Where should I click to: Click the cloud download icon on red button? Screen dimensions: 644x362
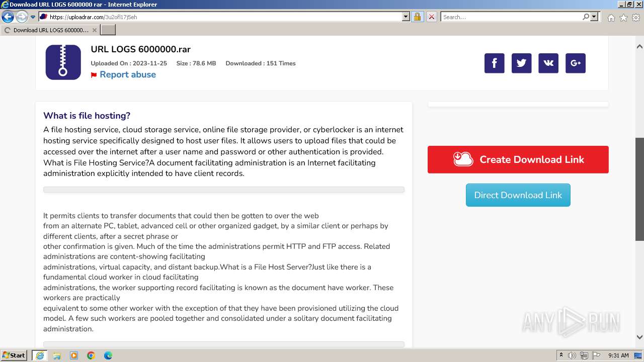tap(463, 159)
